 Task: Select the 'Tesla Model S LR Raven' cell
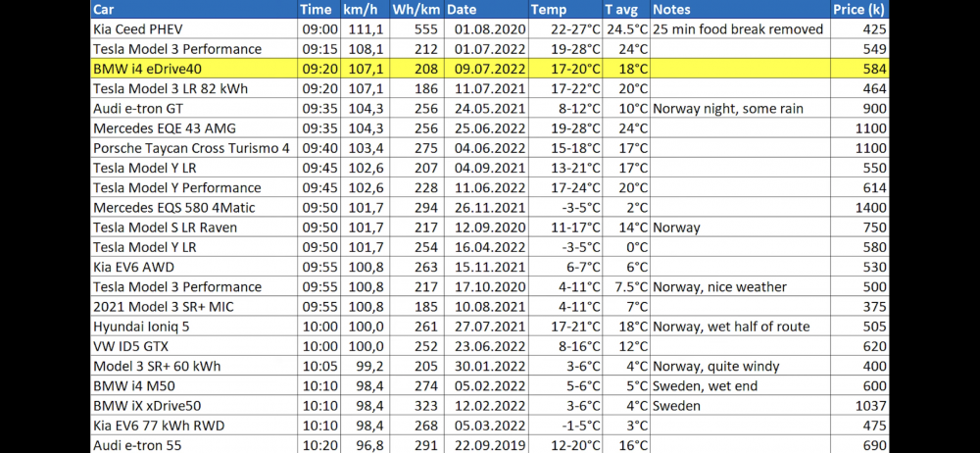point(194,227)
